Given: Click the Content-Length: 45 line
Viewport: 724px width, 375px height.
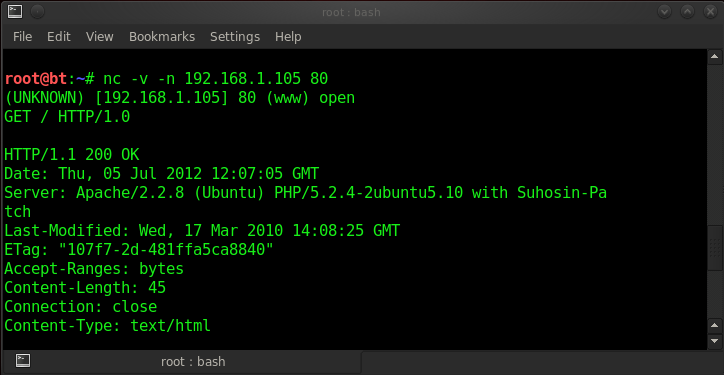Looking at the screenshot, I should coord(85,288).
